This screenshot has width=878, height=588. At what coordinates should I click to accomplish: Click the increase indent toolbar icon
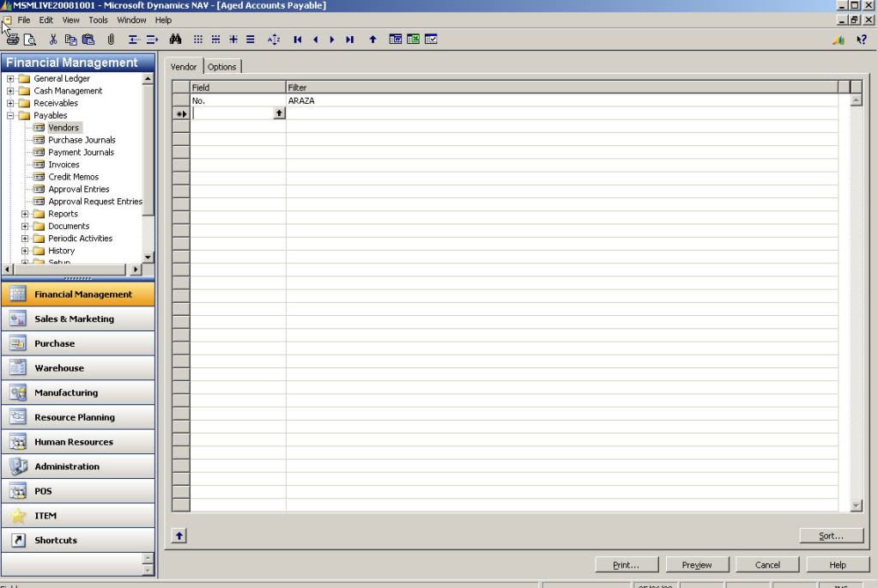pyautogui.click(x=152, y=39)
